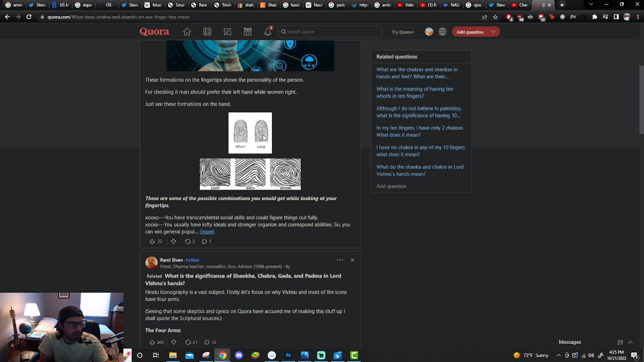Switch to the 'fund' browser tab
This screenshot has width=644, height=362.
292,5
